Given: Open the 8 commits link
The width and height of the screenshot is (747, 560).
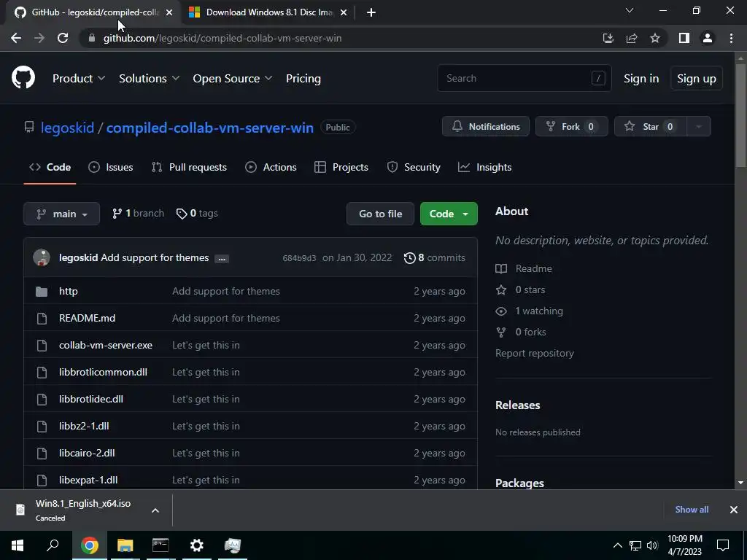Looking at the screenshot, I should point(435,257).
